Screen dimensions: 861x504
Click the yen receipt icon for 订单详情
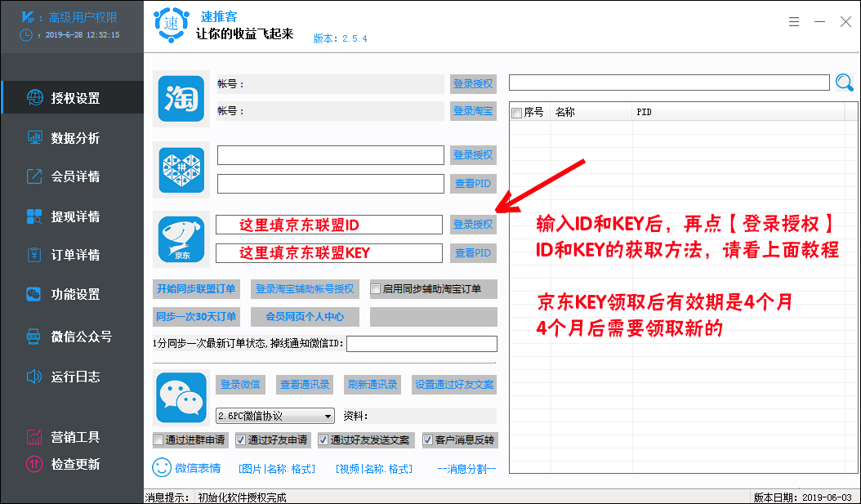(34, 255)
